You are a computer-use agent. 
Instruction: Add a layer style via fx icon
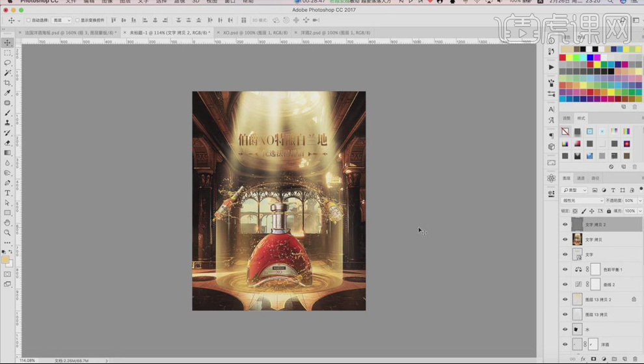583,359
